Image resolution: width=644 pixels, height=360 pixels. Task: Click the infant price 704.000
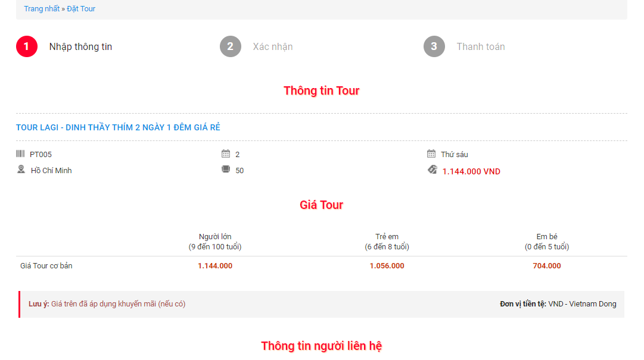pos(546,266)
